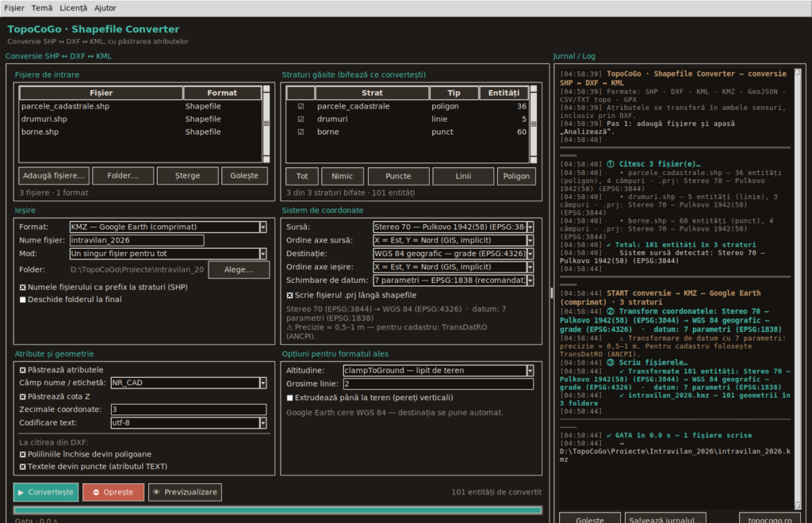Click the Previzualizare button
Image resolution: width=812 pixels, height=523 pixels.
[x=185, y=492]
